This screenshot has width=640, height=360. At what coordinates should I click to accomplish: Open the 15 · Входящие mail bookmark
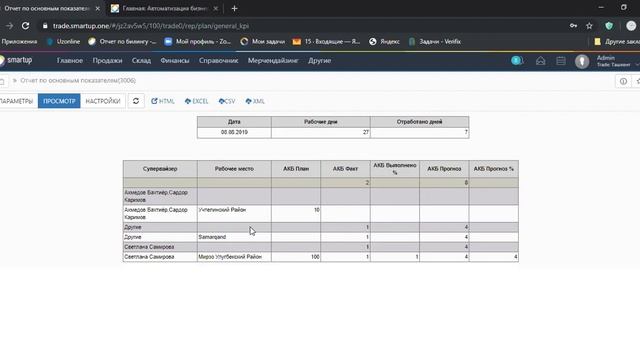327,42
